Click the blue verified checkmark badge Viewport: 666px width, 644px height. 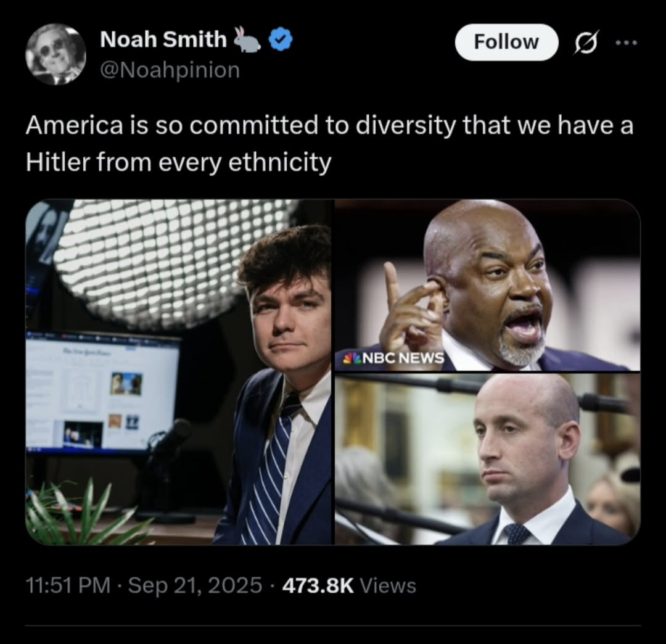tap(281, 39)
